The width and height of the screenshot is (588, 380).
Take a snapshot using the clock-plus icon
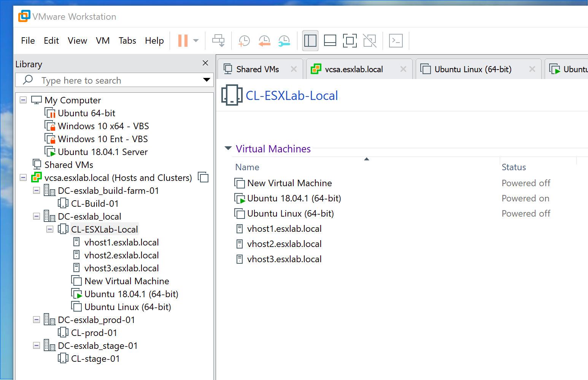(244, 41)
